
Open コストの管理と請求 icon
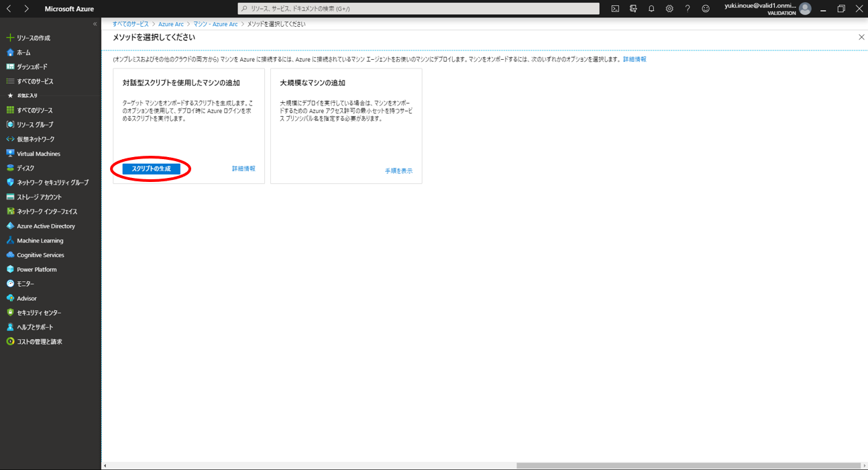pos(10,342)
